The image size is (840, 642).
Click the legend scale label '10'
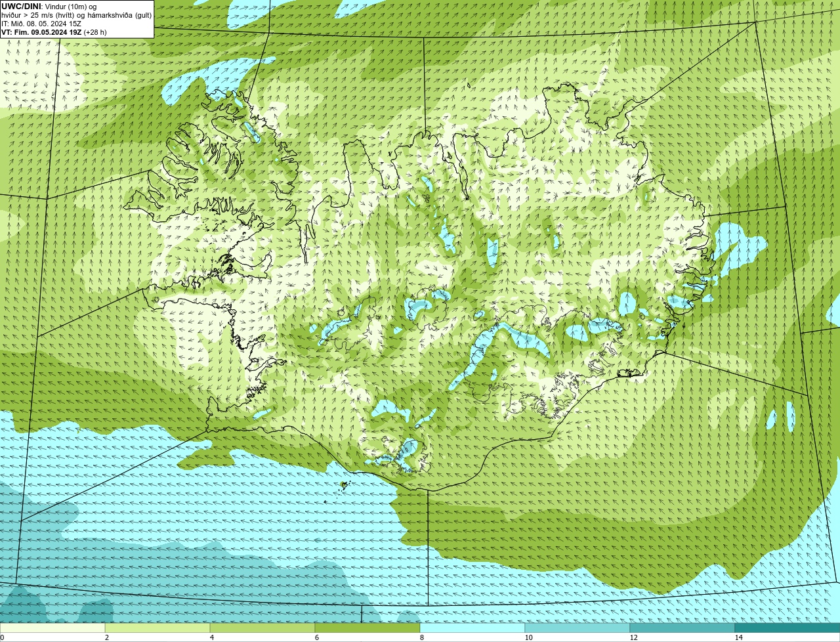pyautogui.click(x=528, y=637)
